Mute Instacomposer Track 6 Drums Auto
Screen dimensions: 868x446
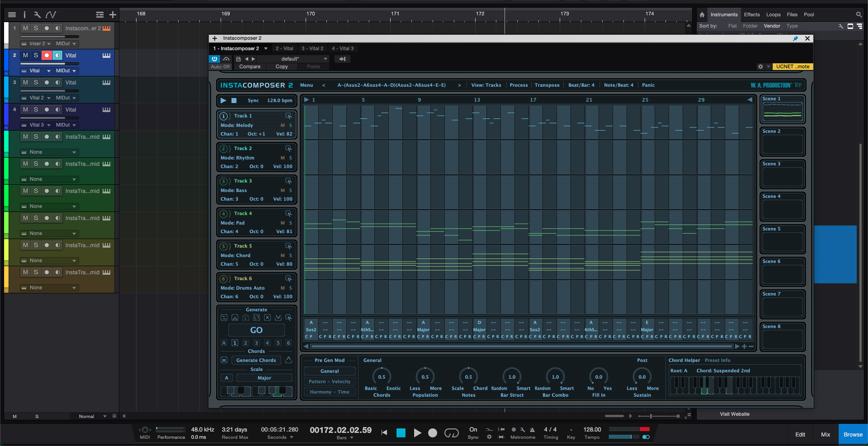click(283, 288)
